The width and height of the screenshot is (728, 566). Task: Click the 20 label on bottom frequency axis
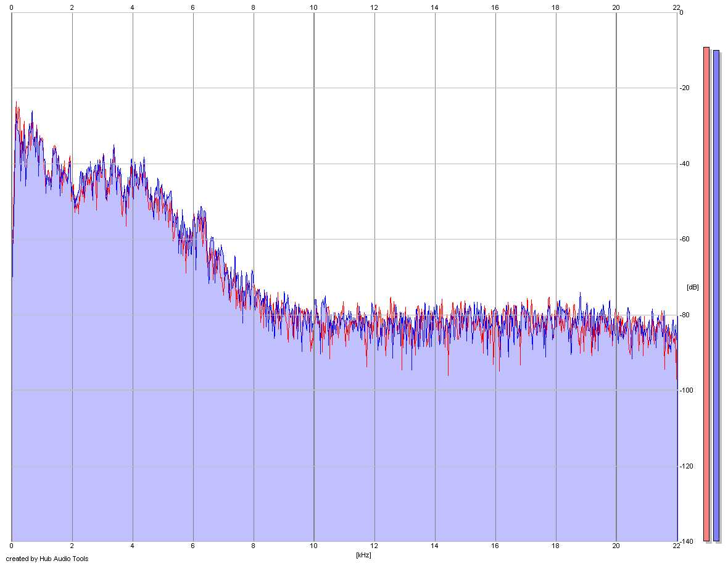click(x=616, y=546)
